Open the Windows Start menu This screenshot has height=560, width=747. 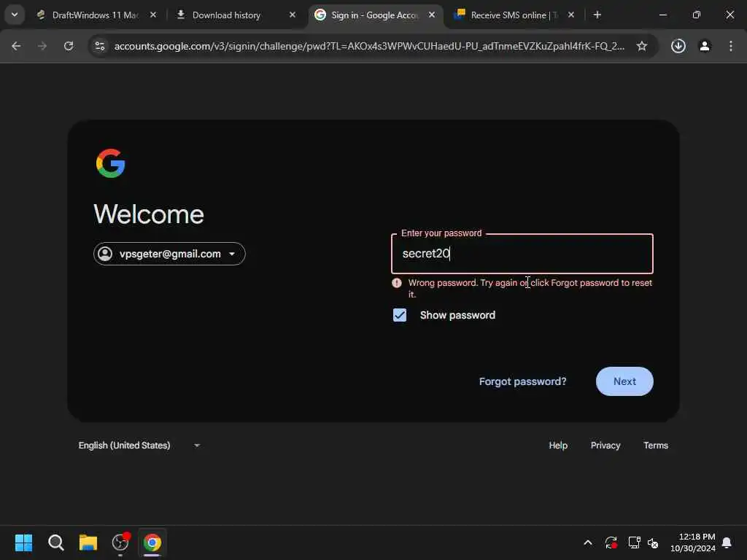(x=24, y=542)
